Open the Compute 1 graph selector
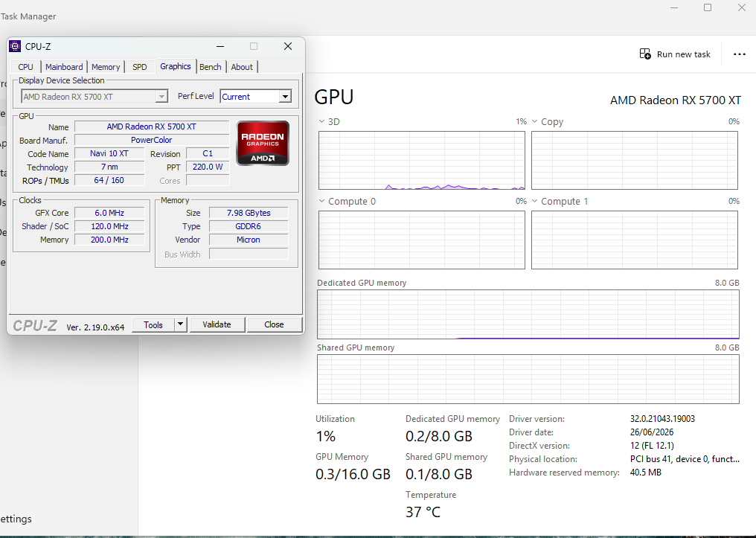Screen dimensions: 756x538 pyautogui.click(x=534, y=201)
